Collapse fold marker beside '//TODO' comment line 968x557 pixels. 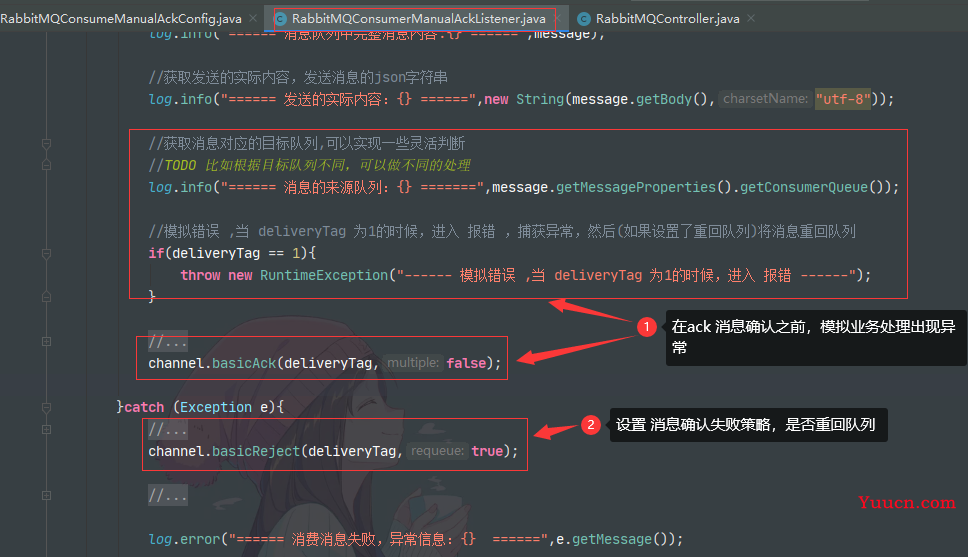(x=46, y=165)
